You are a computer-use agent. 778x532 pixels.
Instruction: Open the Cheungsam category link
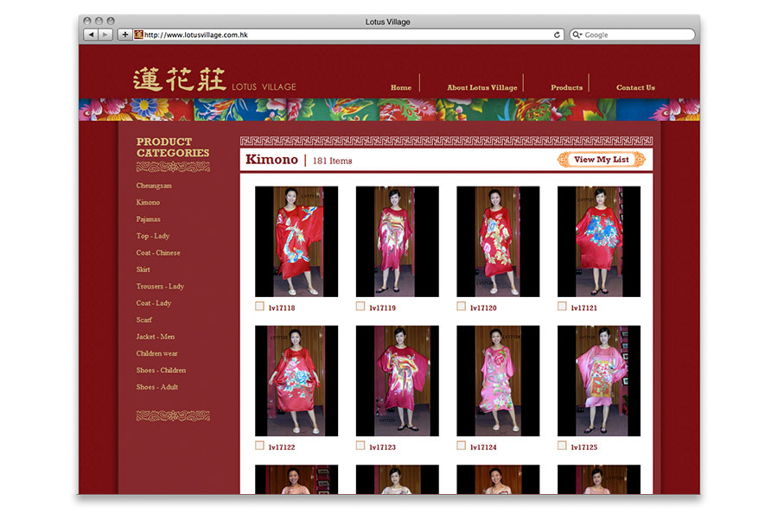[154, 186]
